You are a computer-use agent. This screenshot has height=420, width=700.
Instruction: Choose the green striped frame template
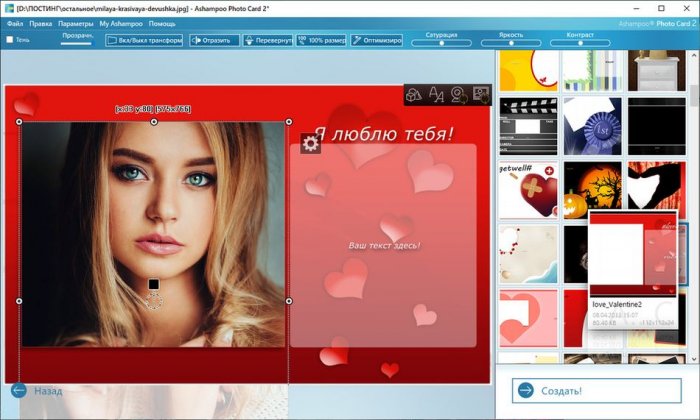592,71
